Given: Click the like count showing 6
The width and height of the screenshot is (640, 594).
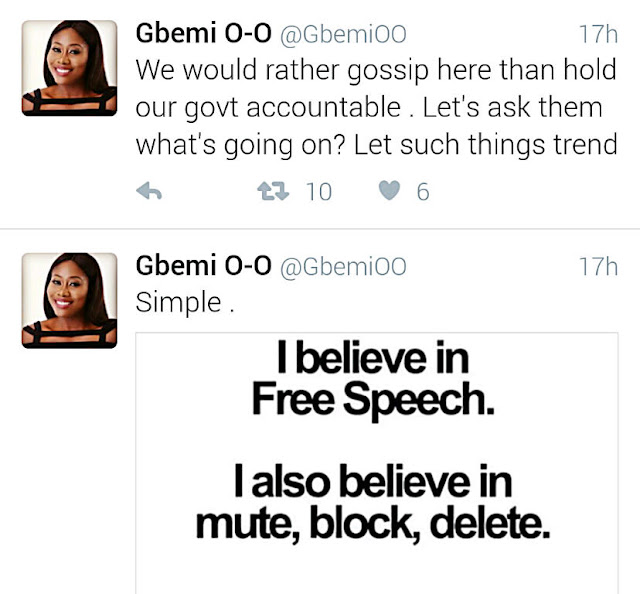Looking at the screenshot, I should click(423, 192).
